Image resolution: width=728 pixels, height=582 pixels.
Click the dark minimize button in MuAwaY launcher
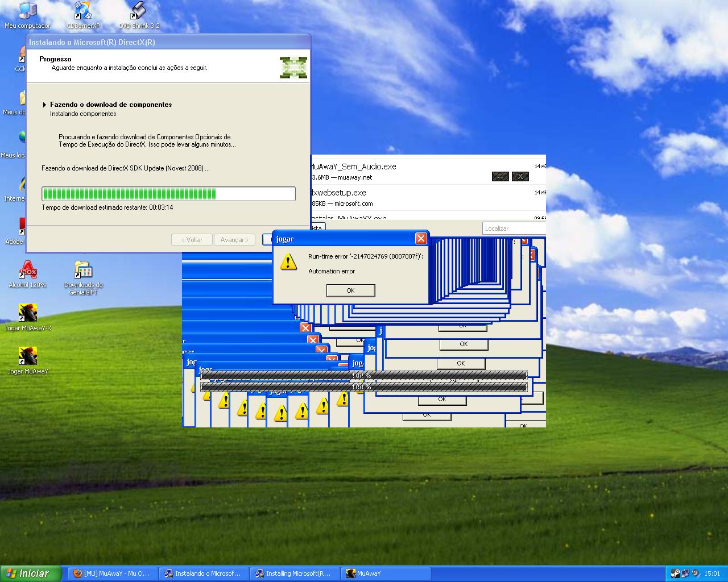[x=500, y=177]
